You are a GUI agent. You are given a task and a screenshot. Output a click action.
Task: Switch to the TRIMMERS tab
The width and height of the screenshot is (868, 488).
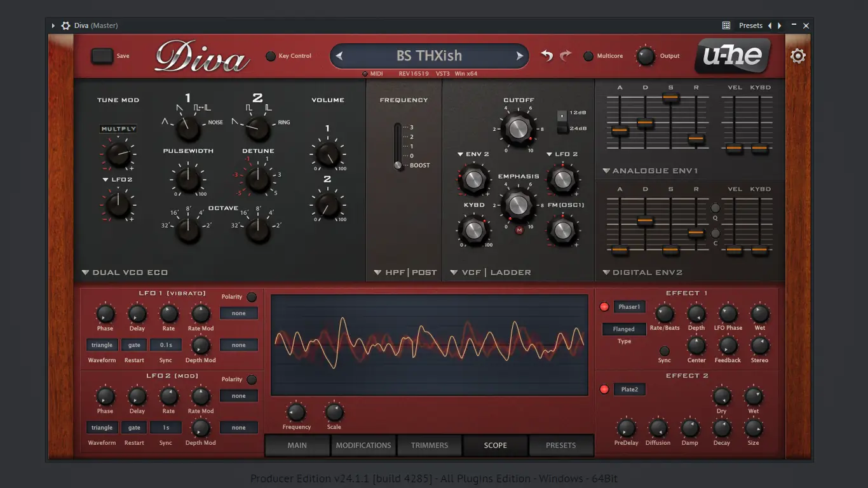point(430,445)
